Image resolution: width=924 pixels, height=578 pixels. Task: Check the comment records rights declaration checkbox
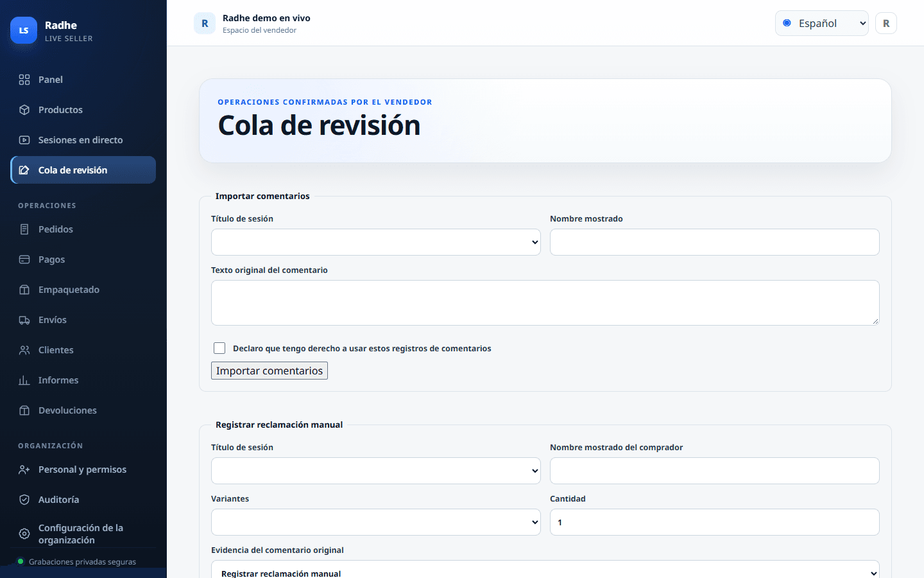point(219,348)
